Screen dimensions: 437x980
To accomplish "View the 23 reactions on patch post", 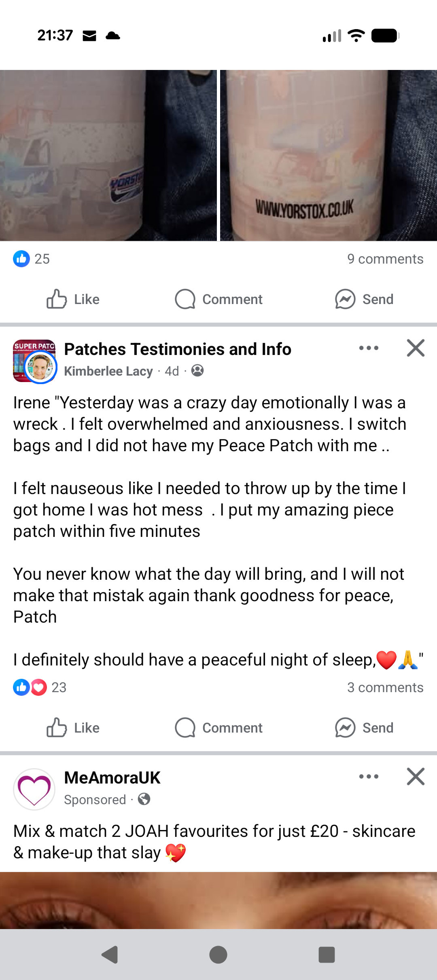I will click(x=40, y=687).
